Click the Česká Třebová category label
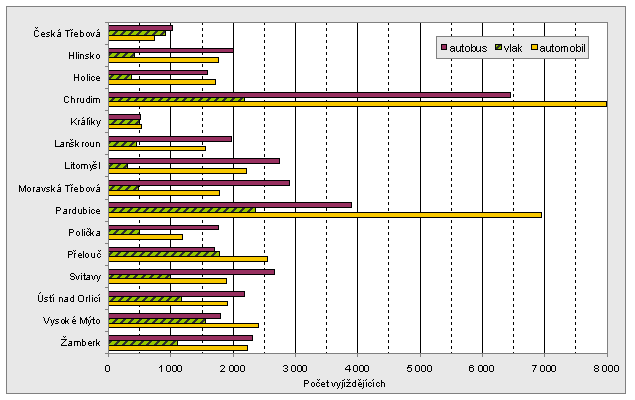Screen dimensions: 635x400 click(67, 34)
